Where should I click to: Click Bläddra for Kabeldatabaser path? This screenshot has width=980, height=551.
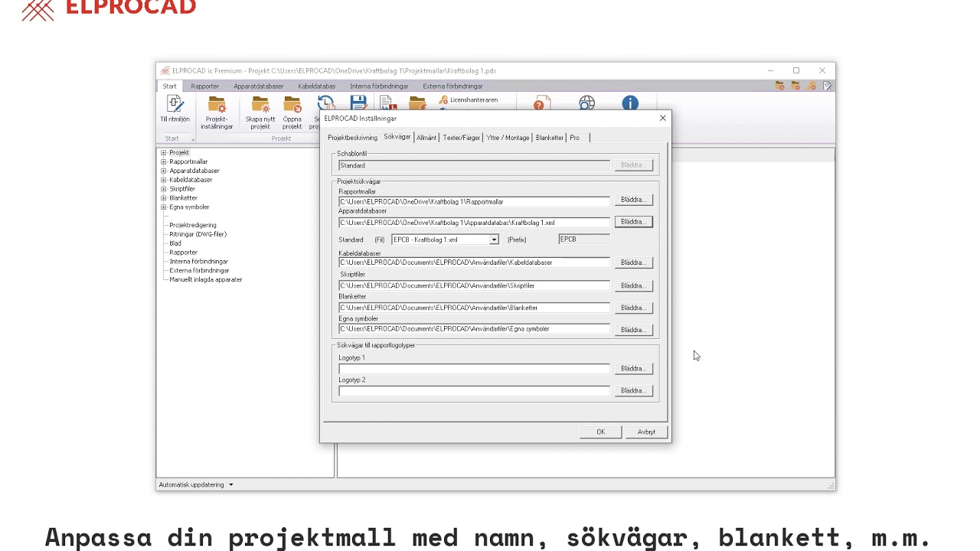pyautogui.click(x=633, y=262)
